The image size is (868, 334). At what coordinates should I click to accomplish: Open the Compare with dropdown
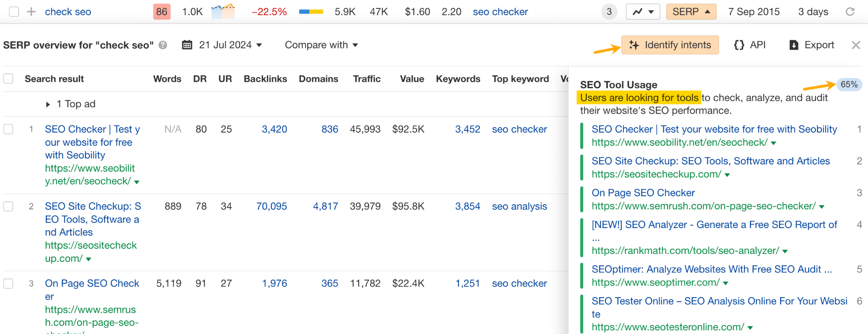pos(321,45)
